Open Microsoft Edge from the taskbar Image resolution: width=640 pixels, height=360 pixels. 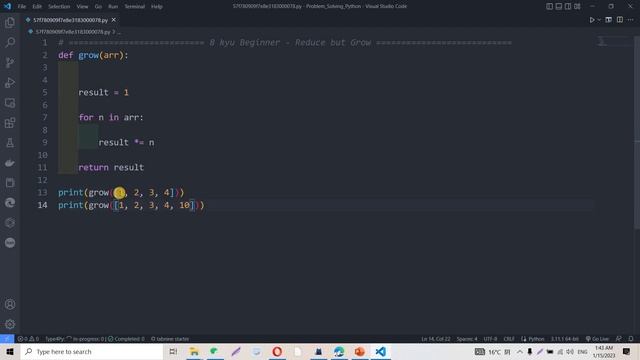339,351
